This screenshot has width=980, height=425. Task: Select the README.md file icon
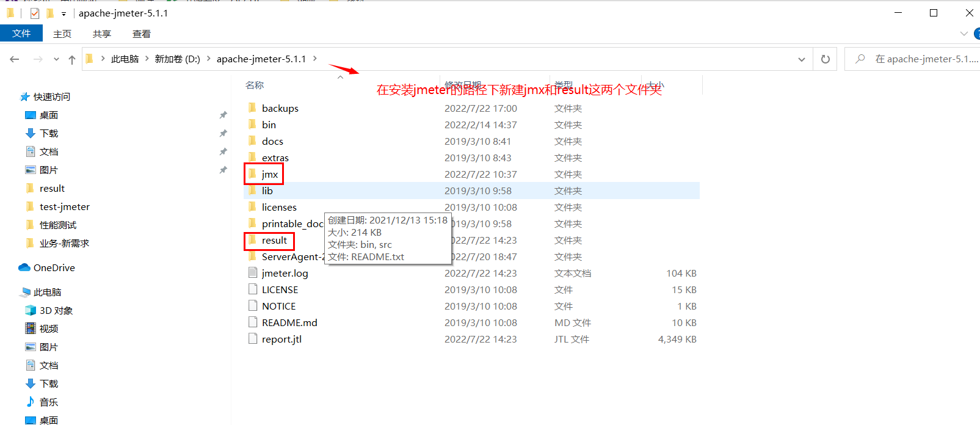click(253, 322)
